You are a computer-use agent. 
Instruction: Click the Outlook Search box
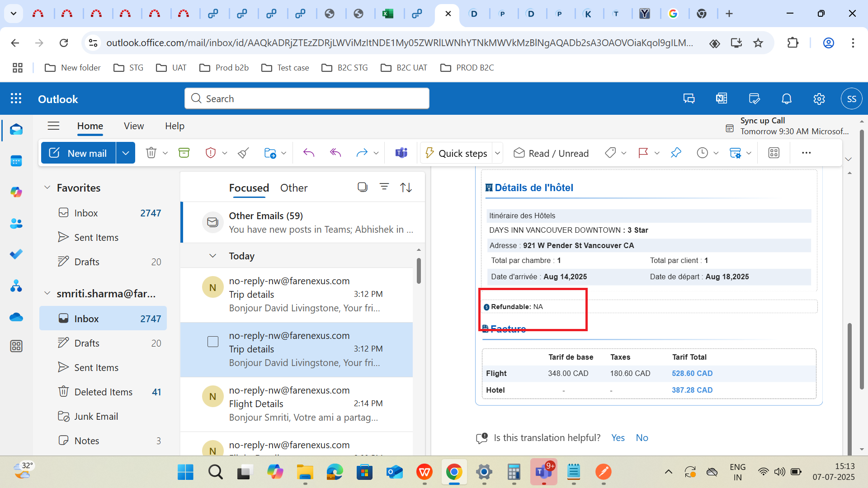pos(307,99)
